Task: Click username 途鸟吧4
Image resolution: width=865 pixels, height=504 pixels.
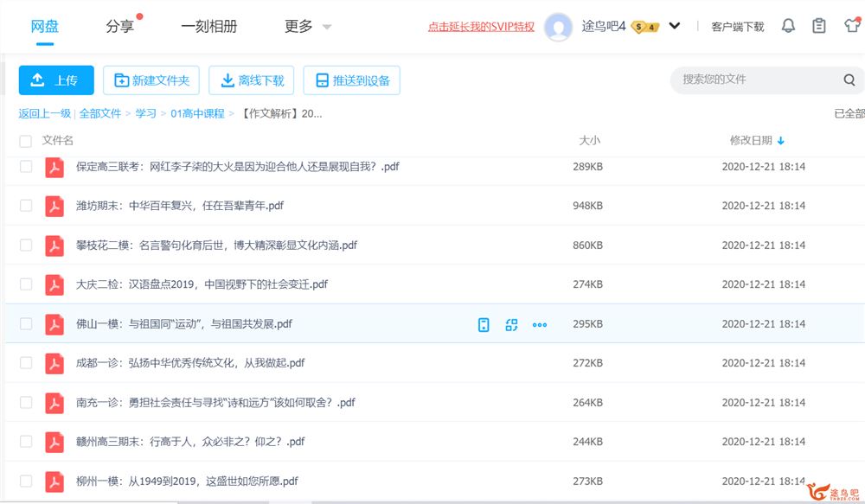Action: click(604, 26)
